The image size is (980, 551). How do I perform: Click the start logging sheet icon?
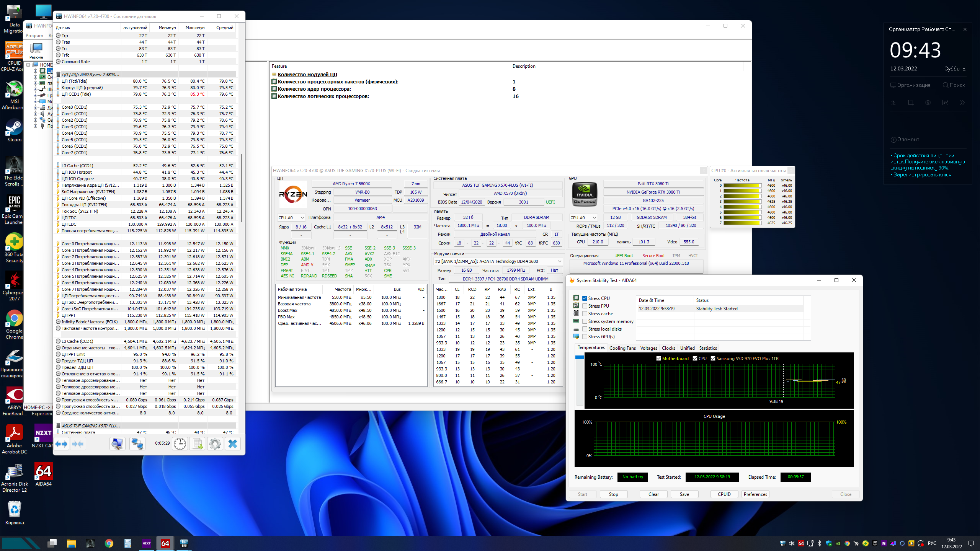[198, 444]
